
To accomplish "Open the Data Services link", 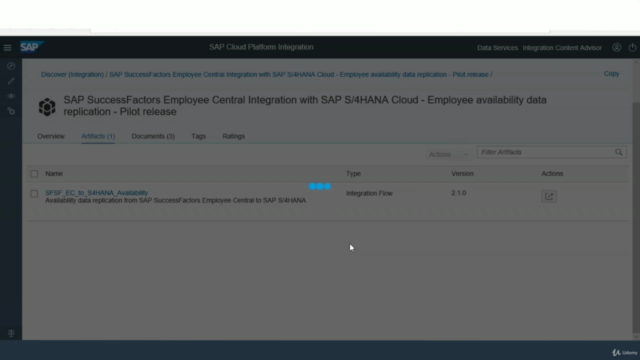I will 497,48.
